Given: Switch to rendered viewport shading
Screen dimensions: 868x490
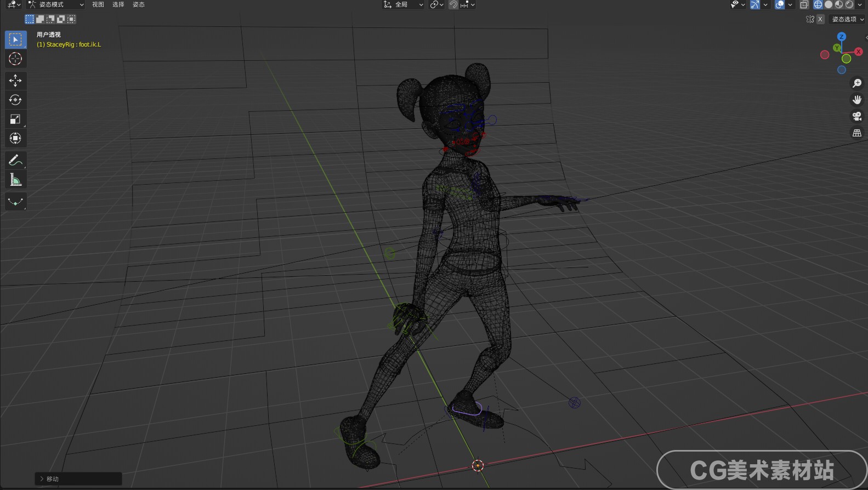Looking at the screenshot, I should pyautogui.click(x=849, y=4).
